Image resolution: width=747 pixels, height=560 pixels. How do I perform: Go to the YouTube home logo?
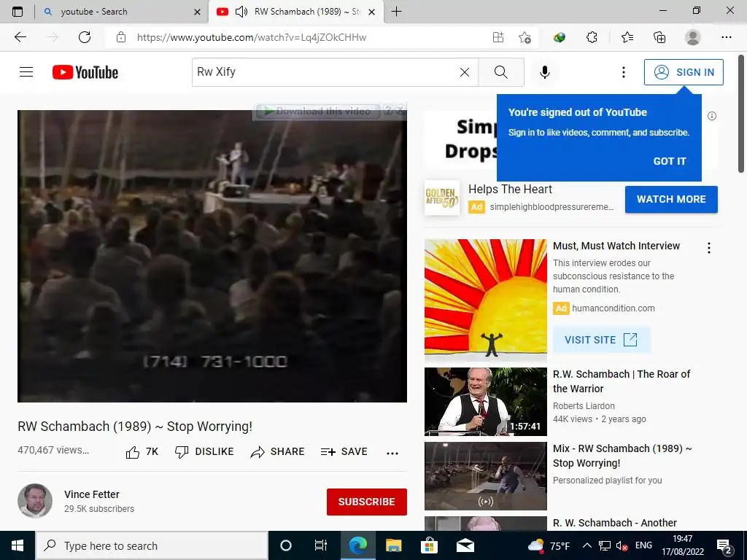coord(85,72)
